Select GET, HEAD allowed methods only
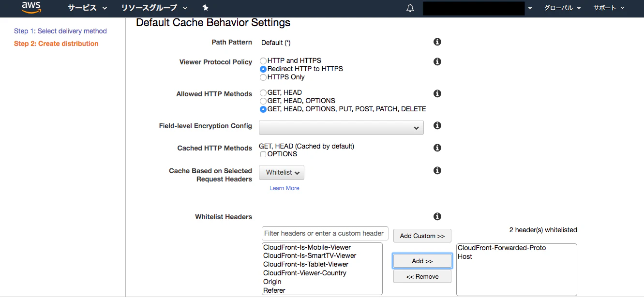Image resolution: width=644 pixels, height=300 pixels. click(x=263, y=93)
